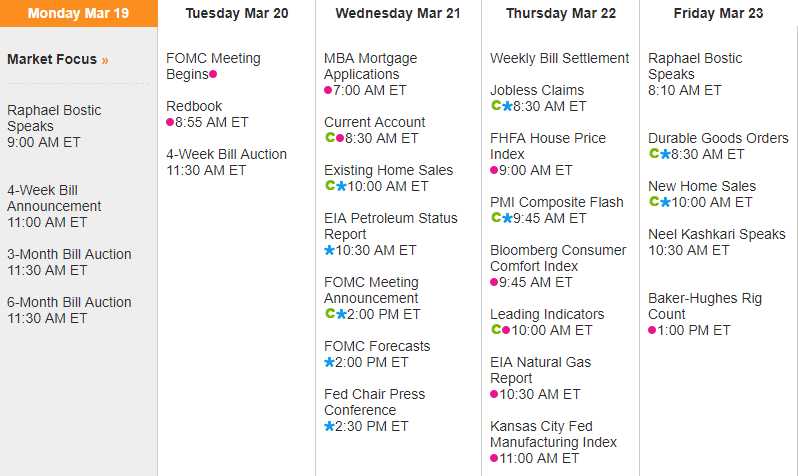Click the blue star next to Existing Home Sales
Viewport: 798px width, 476px height.
pyautogui.click(x=341, y=186)
